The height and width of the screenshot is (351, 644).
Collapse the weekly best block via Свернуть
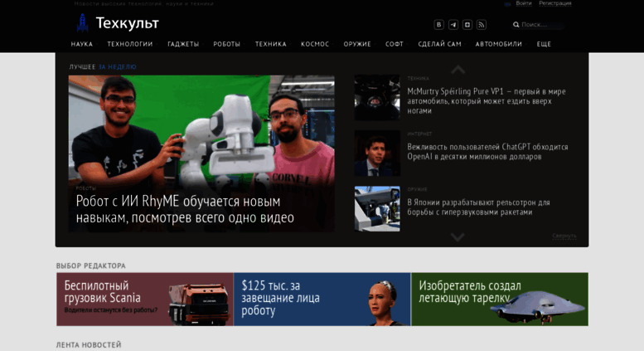pyautogui.click(x=564, y=236)
